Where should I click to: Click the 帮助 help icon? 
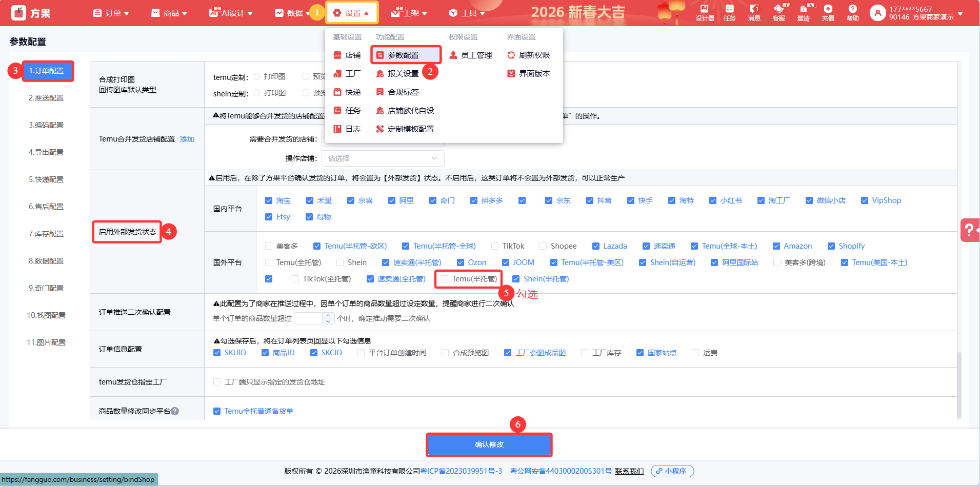point(852,13)
